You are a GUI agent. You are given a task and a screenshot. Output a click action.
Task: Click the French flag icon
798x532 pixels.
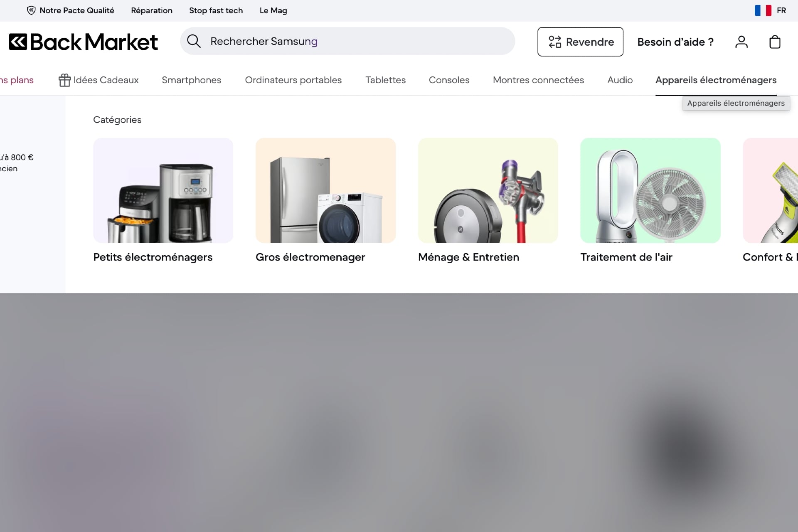point(763,10)
